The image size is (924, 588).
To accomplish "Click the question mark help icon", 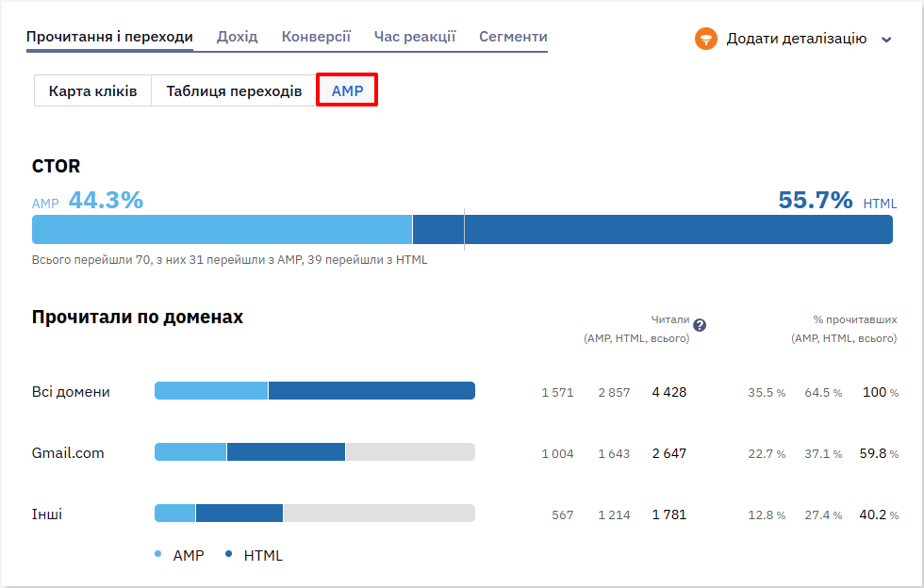I will (700, 325).
